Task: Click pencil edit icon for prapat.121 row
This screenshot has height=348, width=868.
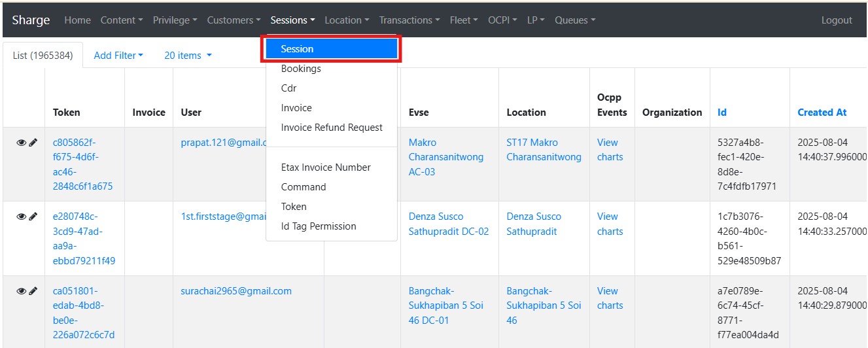Action: pyautogui.click(x=33, y=143)
